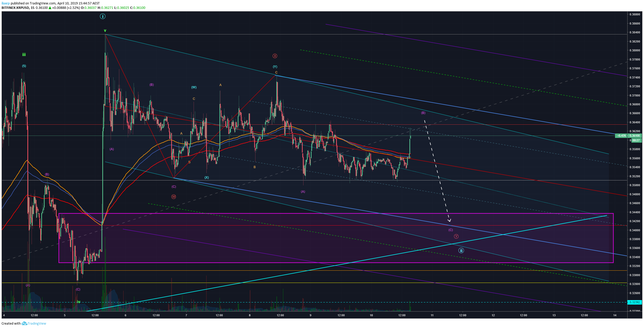Viewport: 644px width, 328px height.
Task: Select the circled blue i wave label
Action: click(103, 16)
